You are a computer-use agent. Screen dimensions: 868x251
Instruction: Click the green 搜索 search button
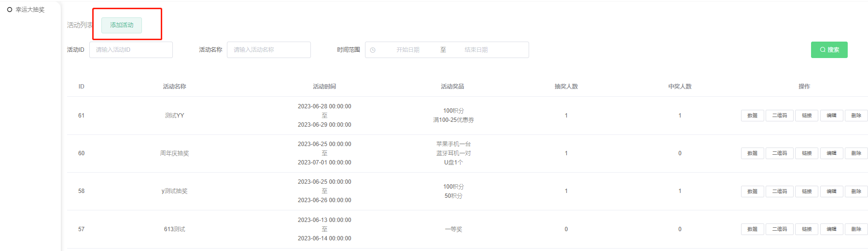point(829,50)
